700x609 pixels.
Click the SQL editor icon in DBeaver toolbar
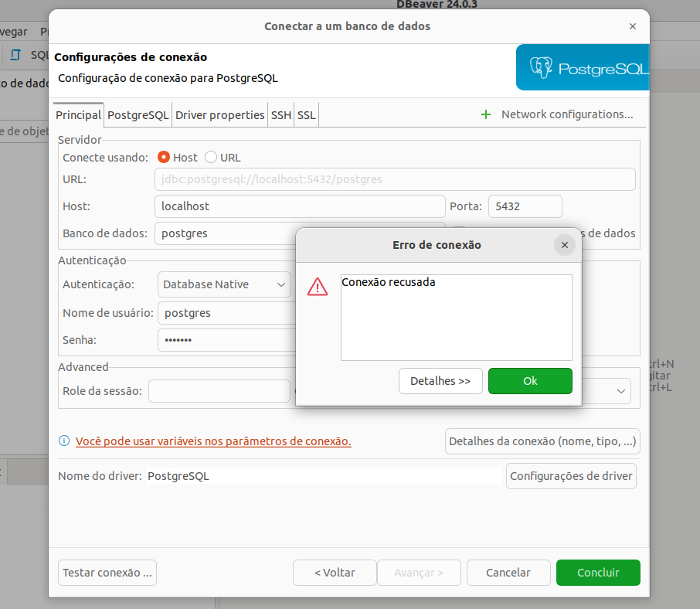[15, 55]
